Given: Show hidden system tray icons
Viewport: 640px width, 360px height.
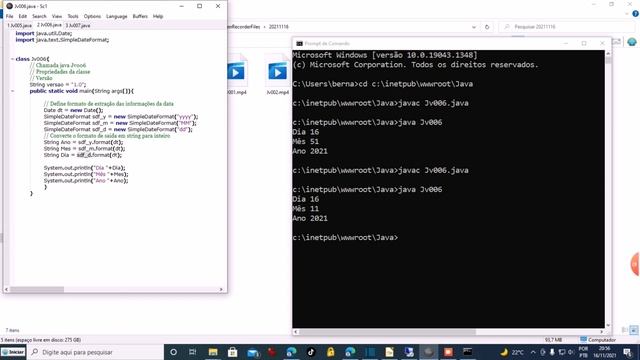Looking at the screenshot, I should coord(533,352).
